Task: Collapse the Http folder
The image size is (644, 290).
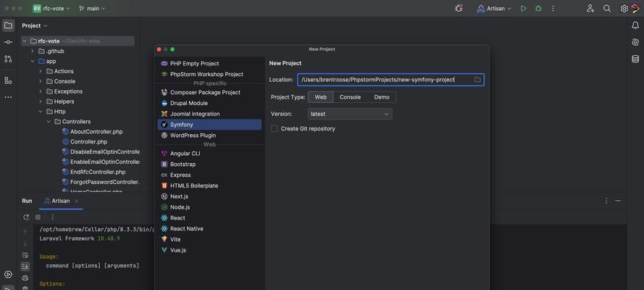Action: (41, 112)
